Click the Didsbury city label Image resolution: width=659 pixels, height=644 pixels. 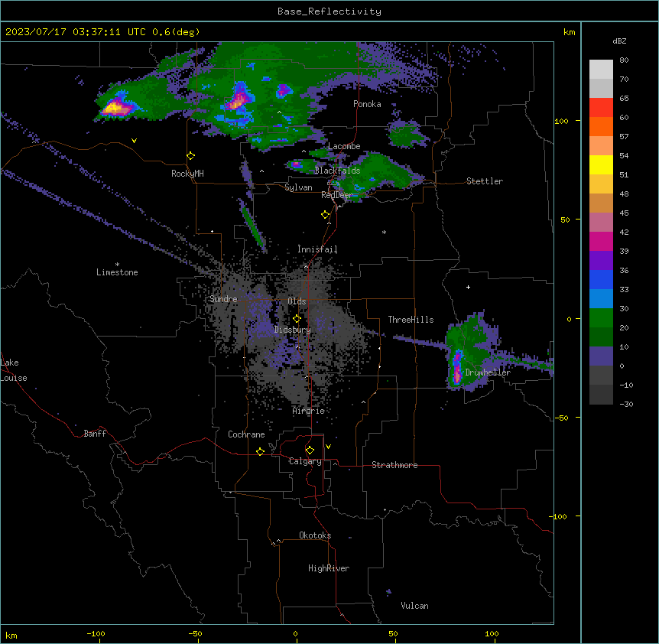tap(293, 330)
